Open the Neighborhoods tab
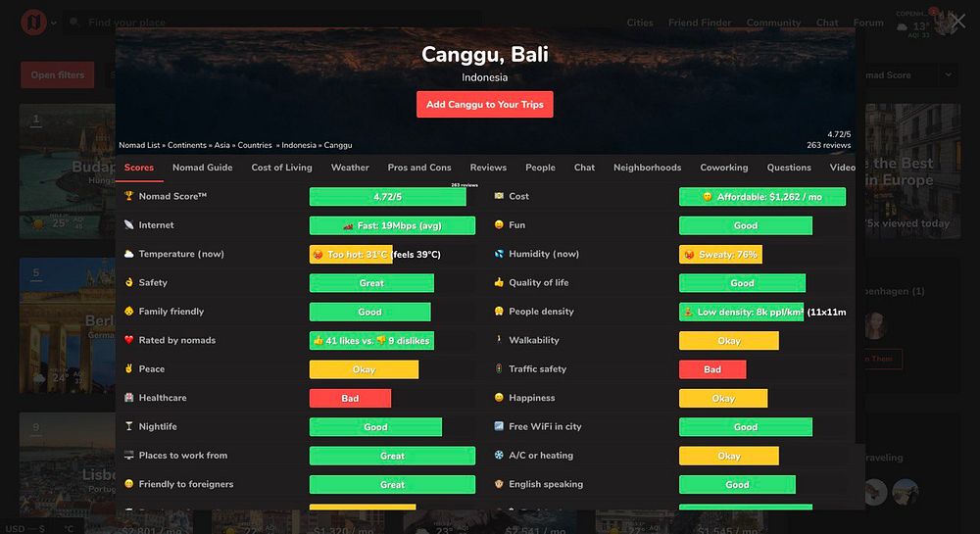The image size is (980, 534). tap(648, 168)
